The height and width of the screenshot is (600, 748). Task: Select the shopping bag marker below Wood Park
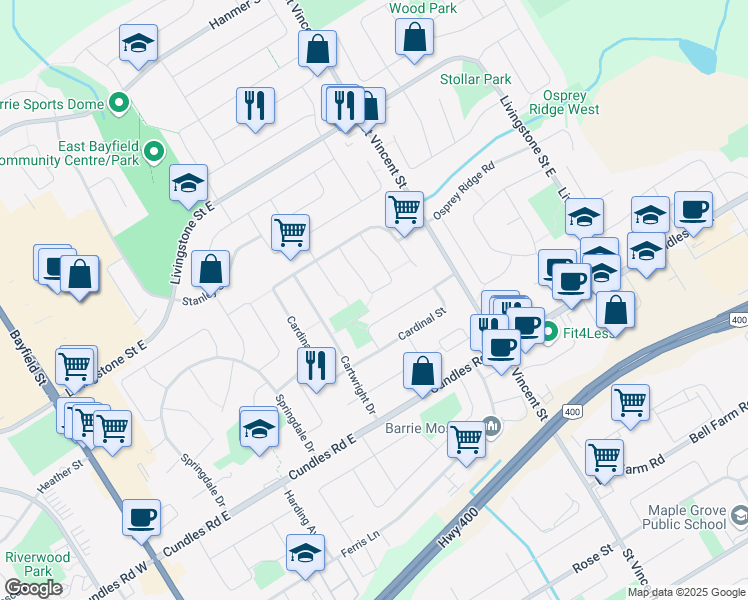click(x=415, y=38)
